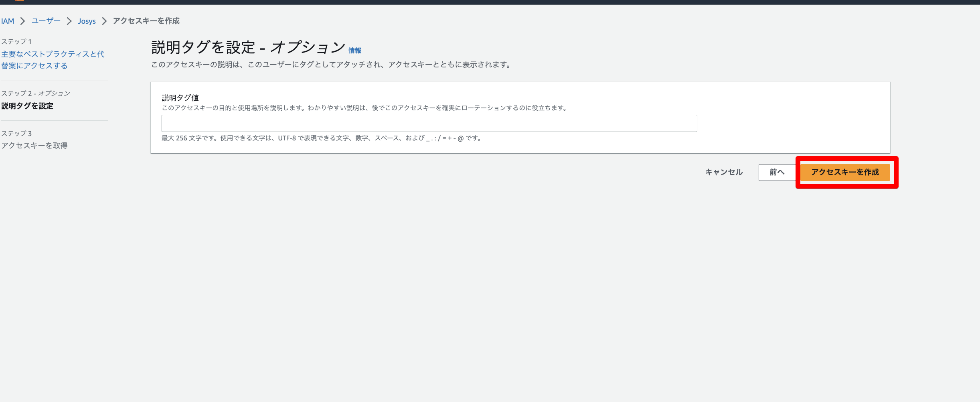980x402 pixels.
Task: Click the アクセスキーを取得 step 3 item
Action: tap(34, 146)
